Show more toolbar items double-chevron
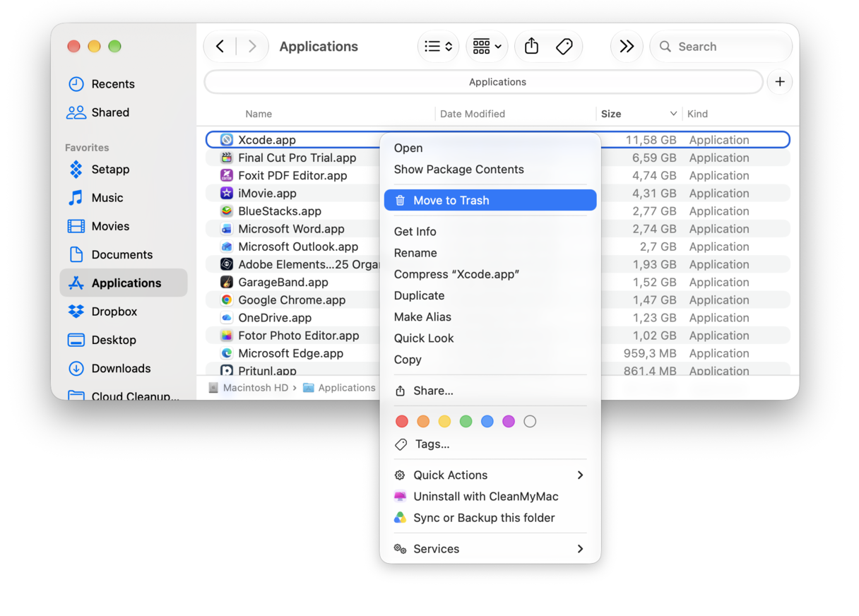Screen dimensions: 859x616 pyautogui.click(x=627, y=47)
